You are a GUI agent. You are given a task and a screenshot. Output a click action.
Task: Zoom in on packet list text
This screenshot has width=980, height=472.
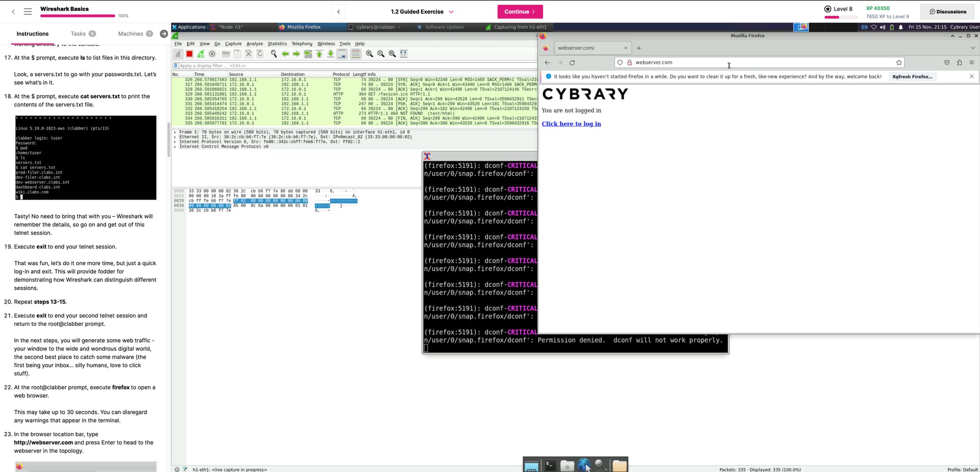(x=370, y=54)
